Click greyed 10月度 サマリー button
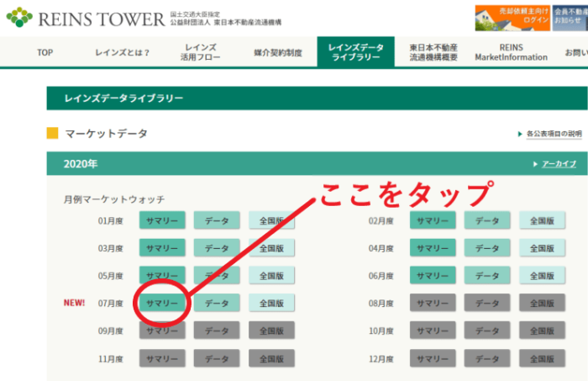588x381 pixels. [433, 331]
